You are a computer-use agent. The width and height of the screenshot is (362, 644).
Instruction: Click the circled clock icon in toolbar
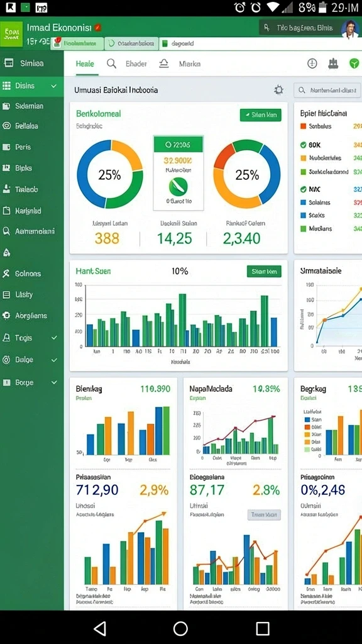click(312, 64)
